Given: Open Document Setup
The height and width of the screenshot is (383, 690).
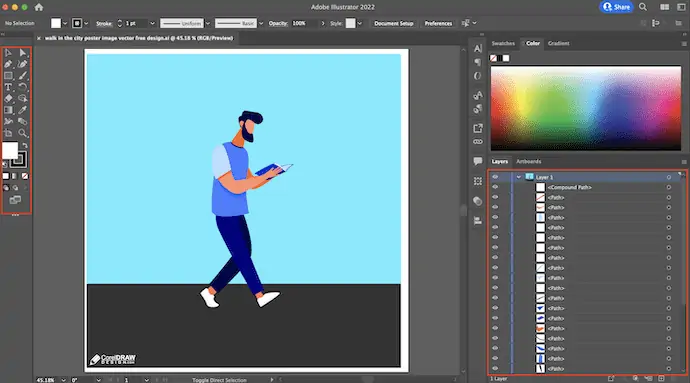Looking at the screenshot, I should click(393, 23).
